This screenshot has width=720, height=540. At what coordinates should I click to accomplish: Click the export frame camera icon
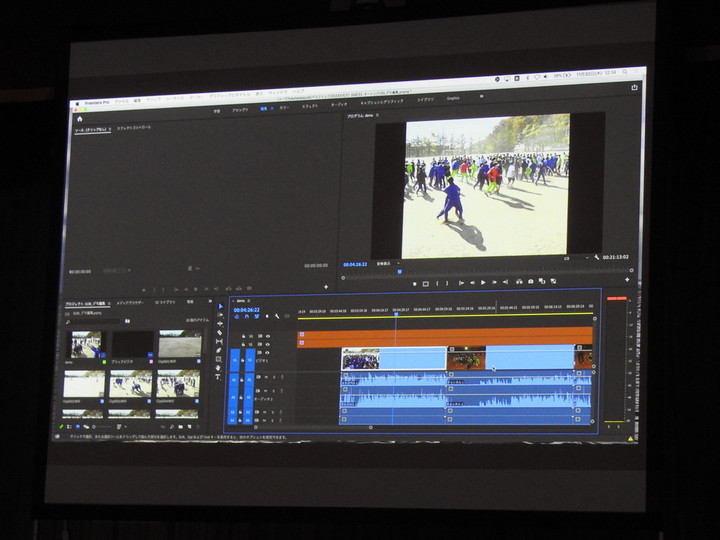tap(529, 282)
